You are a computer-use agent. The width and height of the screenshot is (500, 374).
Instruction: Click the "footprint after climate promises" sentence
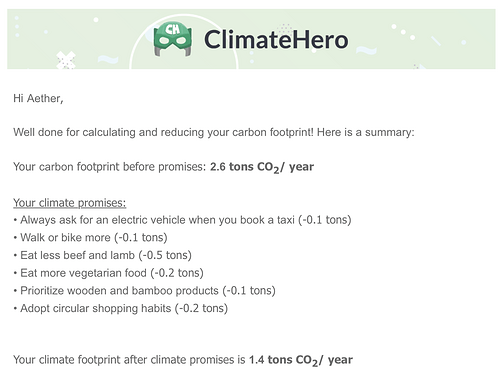click(x=129, y=360)
